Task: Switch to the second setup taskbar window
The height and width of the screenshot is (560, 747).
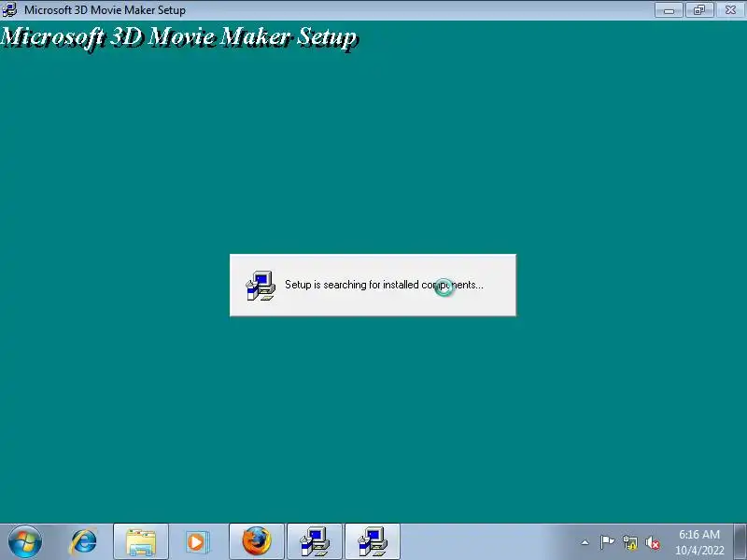Action: (372, 542)
